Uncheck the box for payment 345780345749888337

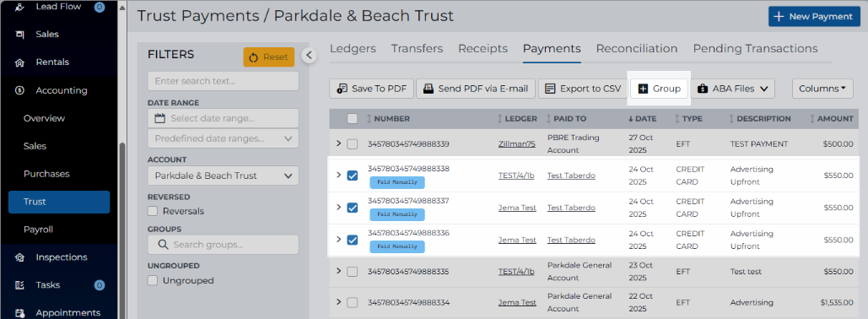(352, 208)
